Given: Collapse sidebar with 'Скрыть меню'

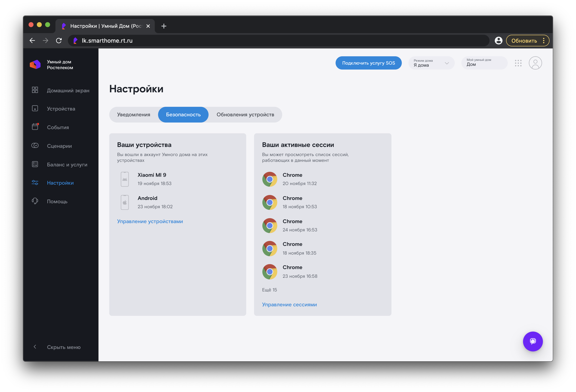Looking at the screenshot, I should (64, 347).
